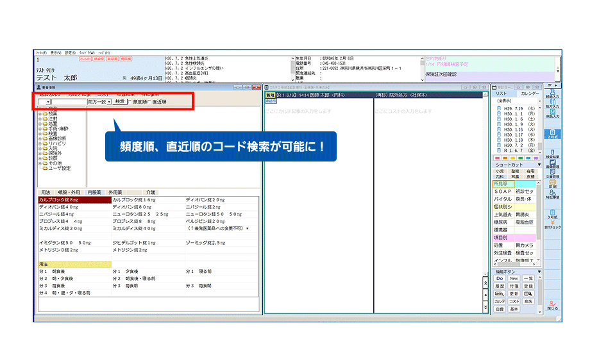This screenshot has height=364, width=590.
Task: Click the purple flag marker icon
Action: click(x=536, y=158)
